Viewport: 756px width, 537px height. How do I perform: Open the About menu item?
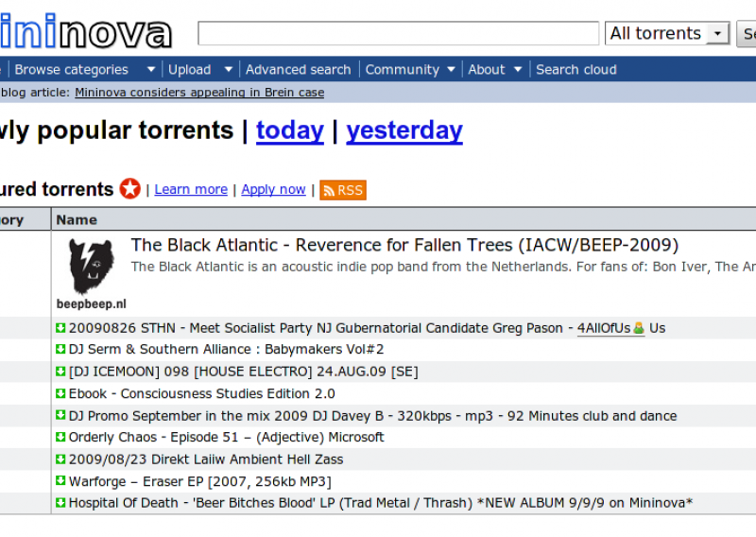[487, 69]
